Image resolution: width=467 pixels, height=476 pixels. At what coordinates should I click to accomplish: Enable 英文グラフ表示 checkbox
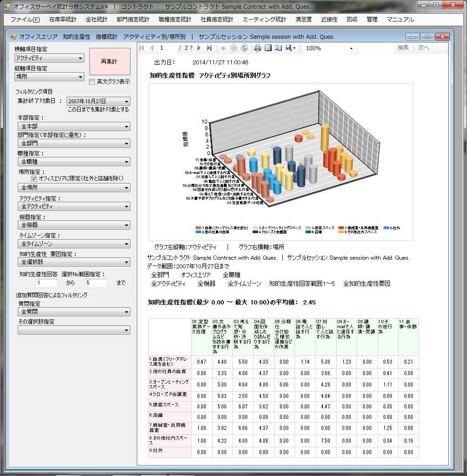click(x=92, y=82)
